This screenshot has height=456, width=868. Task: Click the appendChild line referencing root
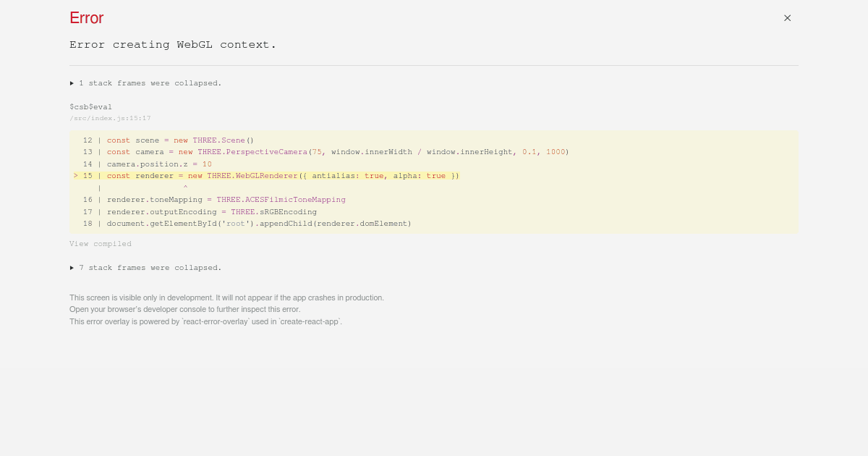click(253, 224)
